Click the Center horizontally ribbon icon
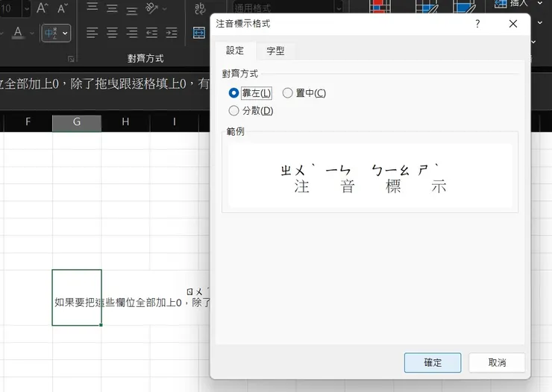The width and height of the screenshot is (552, 392). pos(112,33)
